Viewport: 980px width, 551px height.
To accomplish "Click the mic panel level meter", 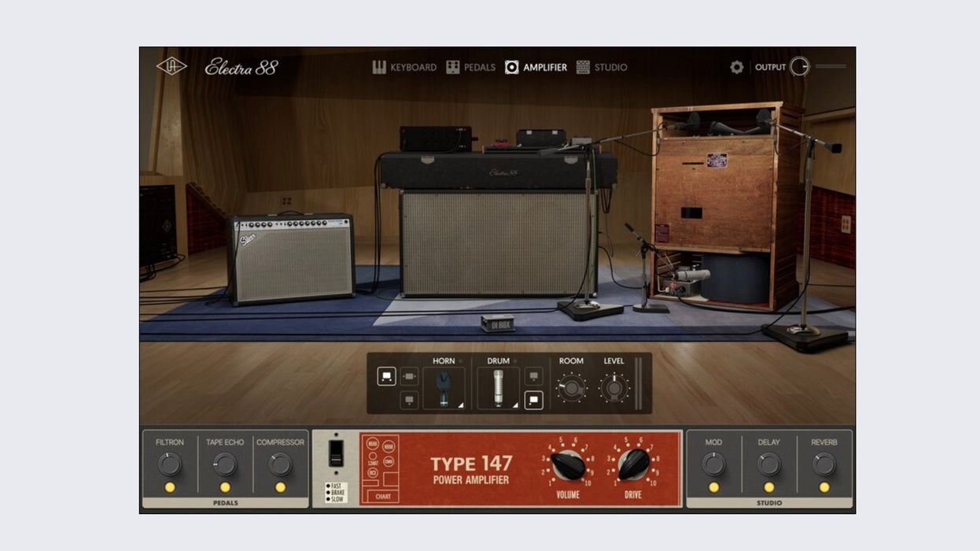I will [639, 383].
